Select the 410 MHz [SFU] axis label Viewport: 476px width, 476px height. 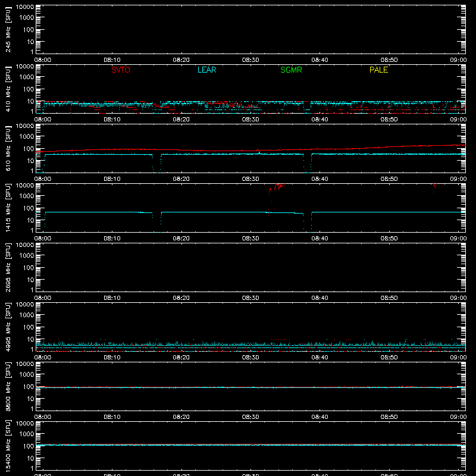(8, 89)
